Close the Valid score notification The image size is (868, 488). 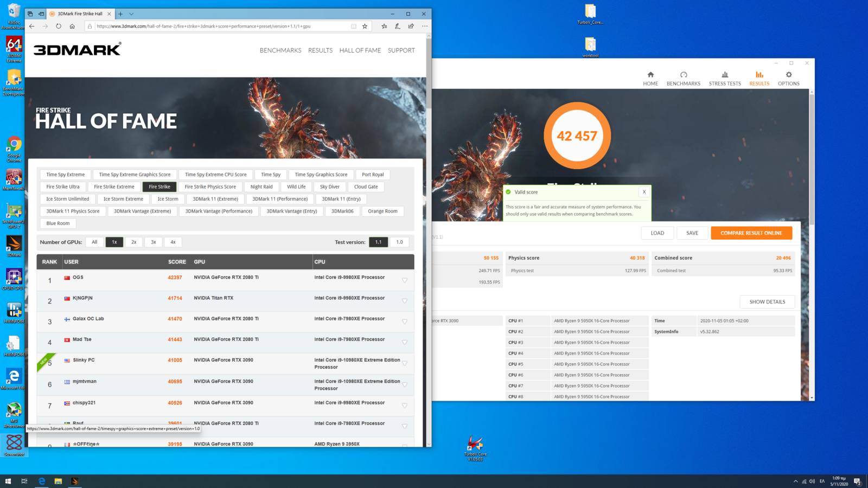coord(644,192)
